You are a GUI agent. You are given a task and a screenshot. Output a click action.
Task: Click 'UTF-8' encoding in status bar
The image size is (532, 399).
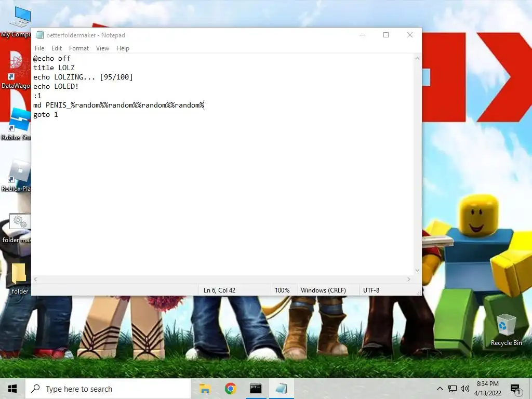(371, 290)
